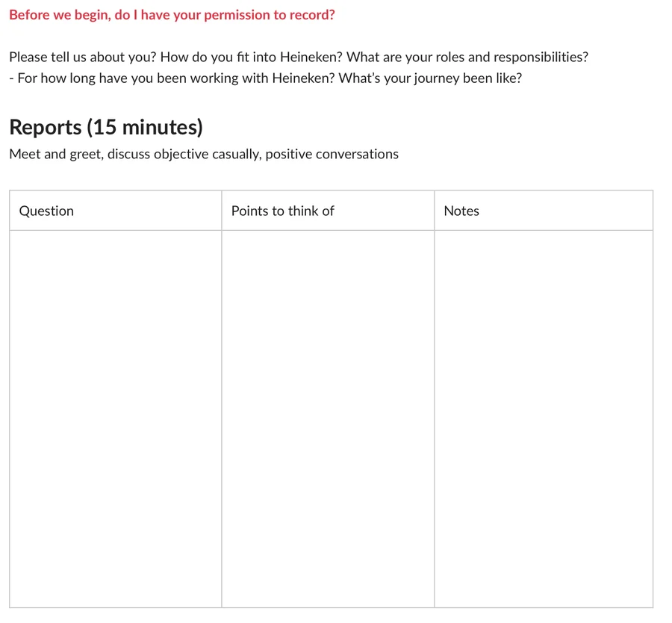672x623 pixels.
Task: Select the 'Points to think of' header cell
Action: click(328, 211)
